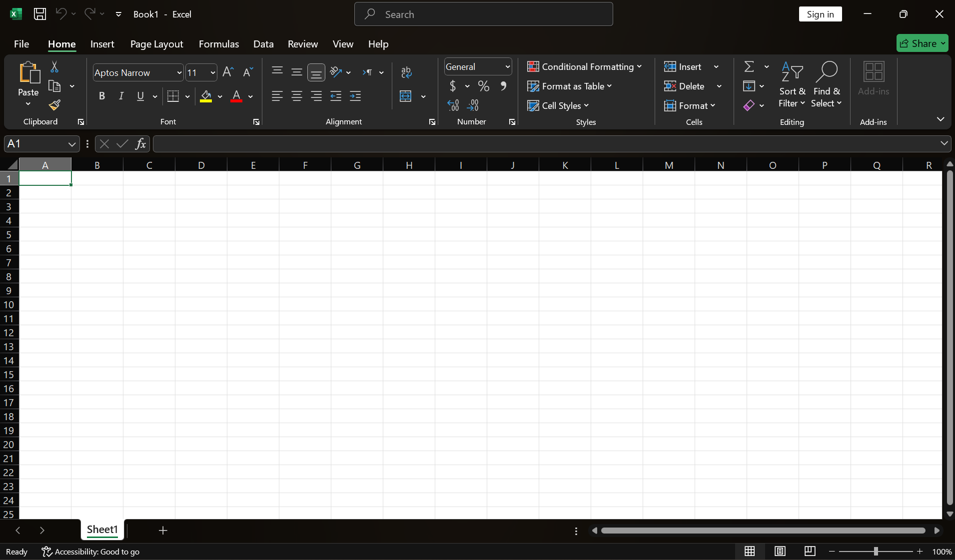The height and width of the screenshot is (560, 955).
Task: Click the zoom slider handle
Action: [x=876, y=551]
